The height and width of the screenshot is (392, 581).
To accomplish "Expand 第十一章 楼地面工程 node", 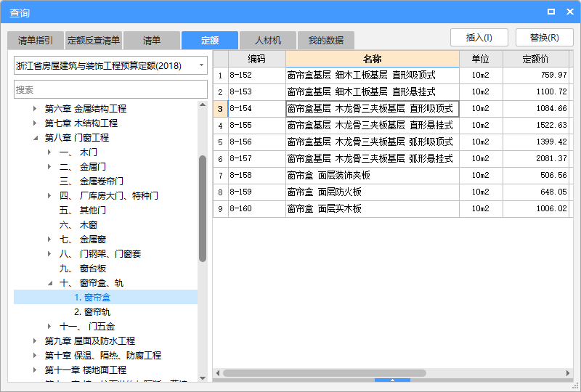I will tap(35, 369).
